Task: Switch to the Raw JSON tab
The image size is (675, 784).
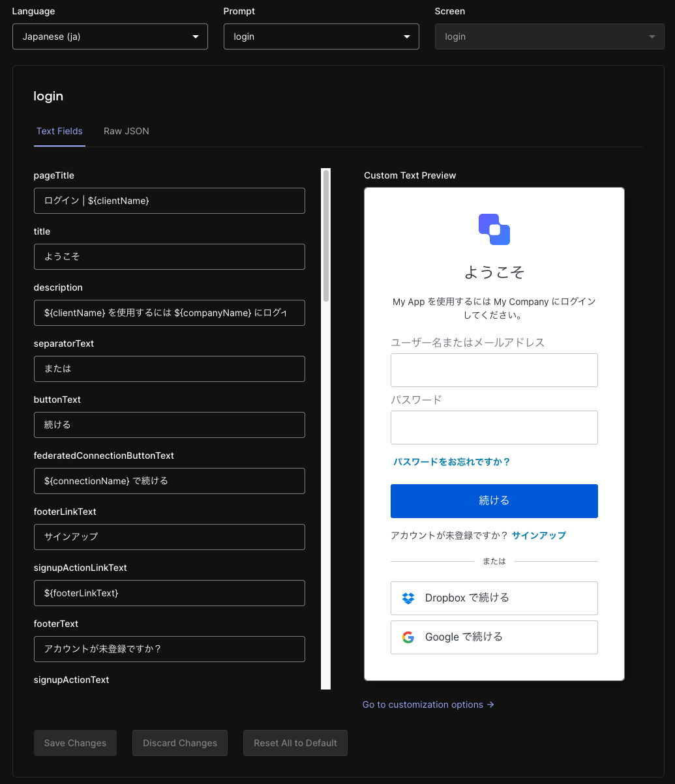Action: click(126, 131)
